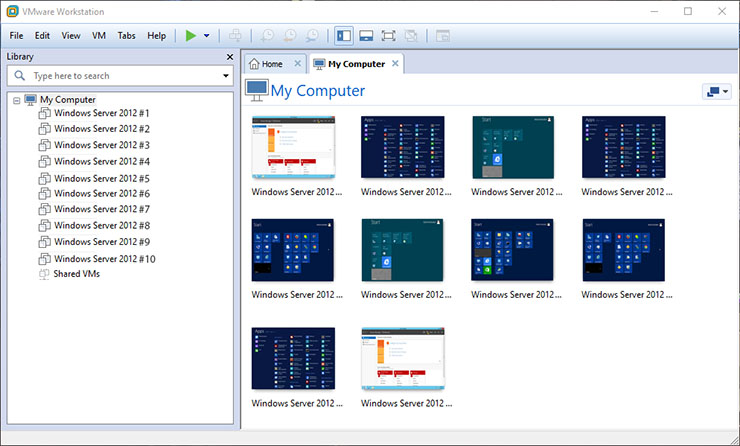Select Windows Server 2012 #10 in library
The height and width of the screenshot is (446, 740).
click(104, 259)
